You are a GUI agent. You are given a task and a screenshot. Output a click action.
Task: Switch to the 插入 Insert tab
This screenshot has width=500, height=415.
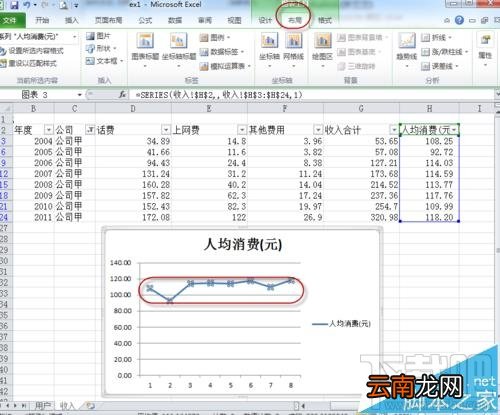tap(71, 21)
